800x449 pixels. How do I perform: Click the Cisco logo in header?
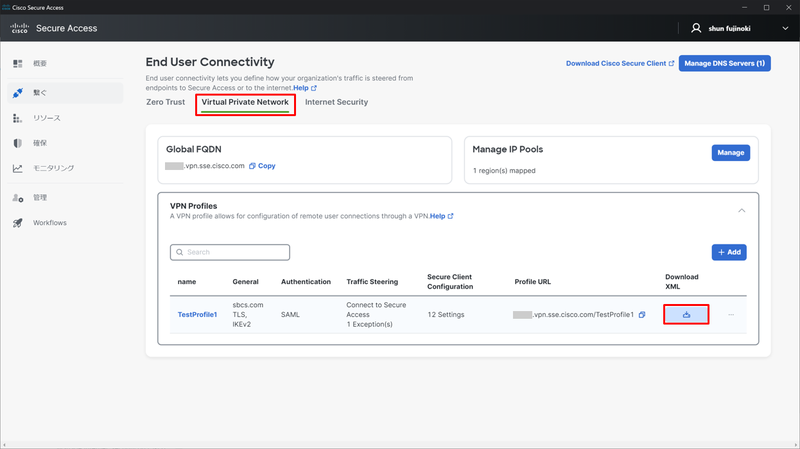[x=19, y=28]
